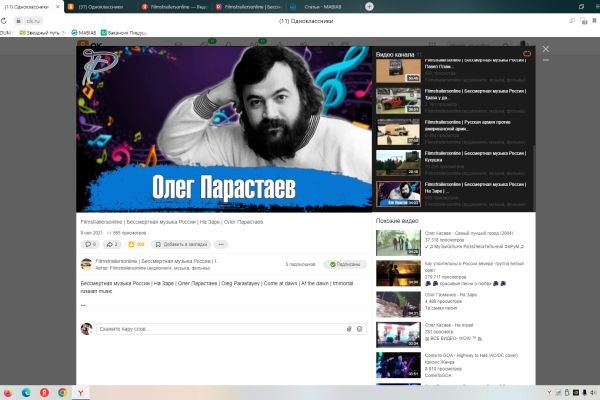Open channel video 'Русская армия против американской'

coord(467,125)
